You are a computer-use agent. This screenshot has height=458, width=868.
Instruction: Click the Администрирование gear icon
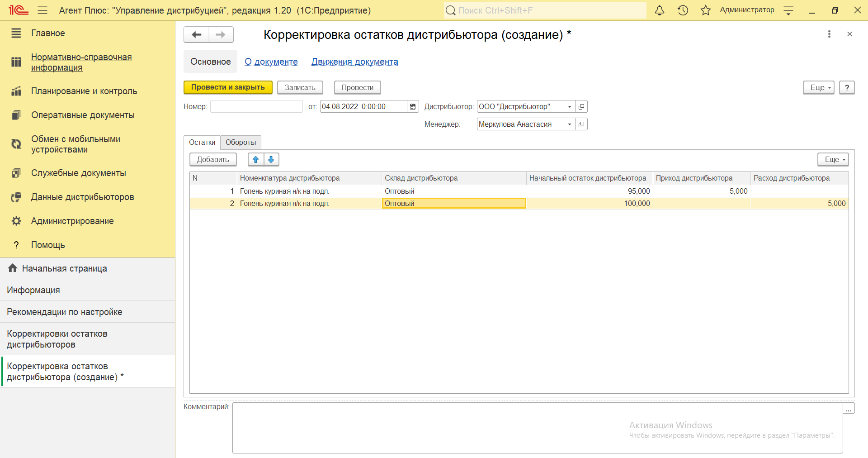16,221
